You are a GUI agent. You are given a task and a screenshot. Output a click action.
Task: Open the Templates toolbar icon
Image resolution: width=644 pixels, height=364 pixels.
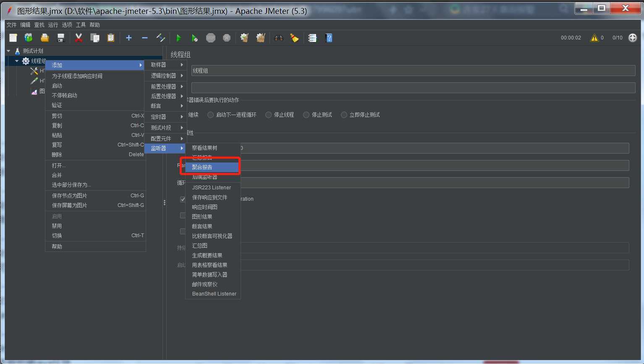[x=29, y=38]
